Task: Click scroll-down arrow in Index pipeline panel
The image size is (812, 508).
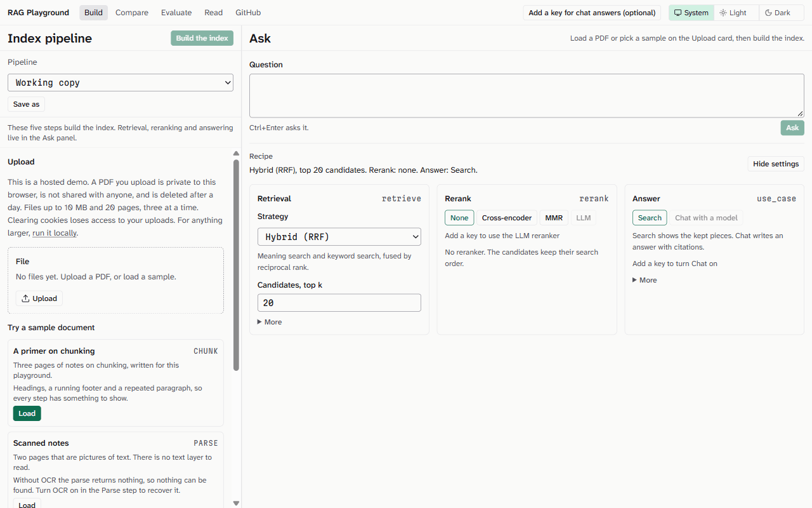Action: (237, 503)
